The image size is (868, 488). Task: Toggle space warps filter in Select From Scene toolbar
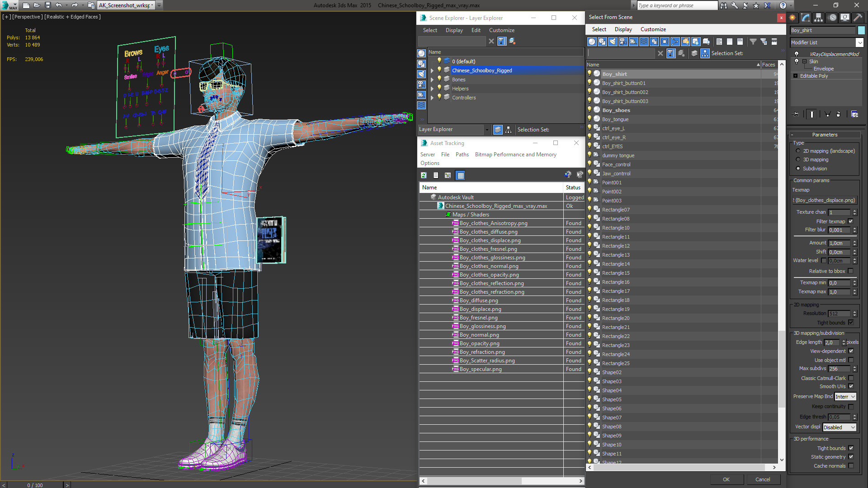pyautogui.click(x=644, y=42)
